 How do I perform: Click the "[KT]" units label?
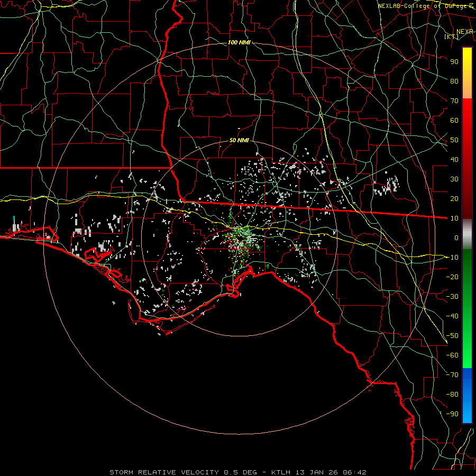tap(452, 36)
